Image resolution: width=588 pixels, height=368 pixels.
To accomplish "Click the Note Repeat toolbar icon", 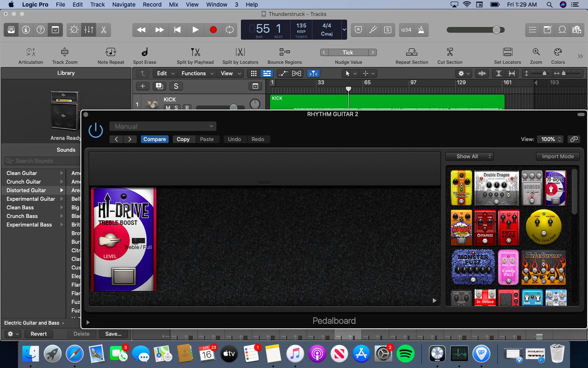I will coord(111,52).
